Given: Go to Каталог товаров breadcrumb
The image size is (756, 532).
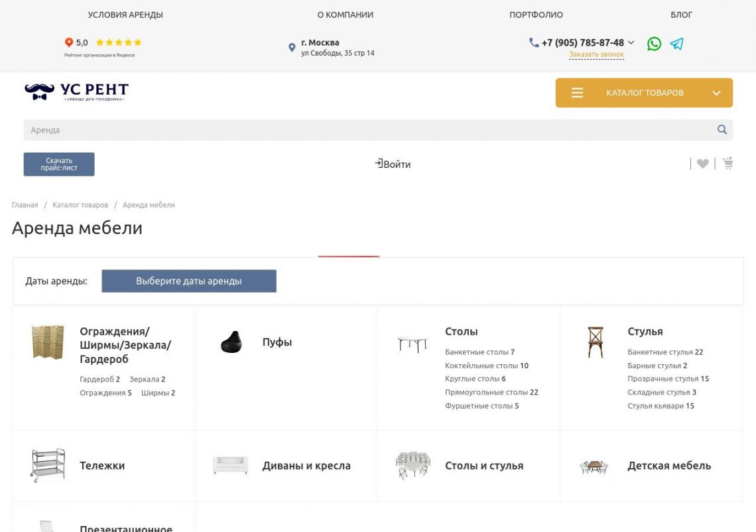Looking at the screenshot, I should click(80, 205).
